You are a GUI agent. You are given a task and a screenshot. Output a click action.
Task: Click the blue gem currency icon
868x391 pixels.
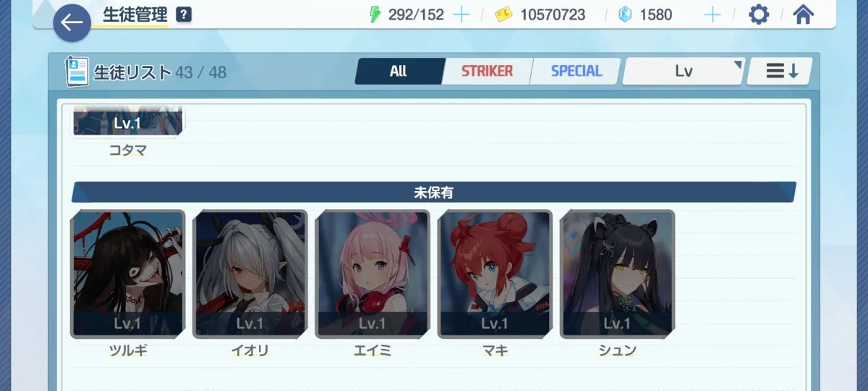(x=626, y=14)
